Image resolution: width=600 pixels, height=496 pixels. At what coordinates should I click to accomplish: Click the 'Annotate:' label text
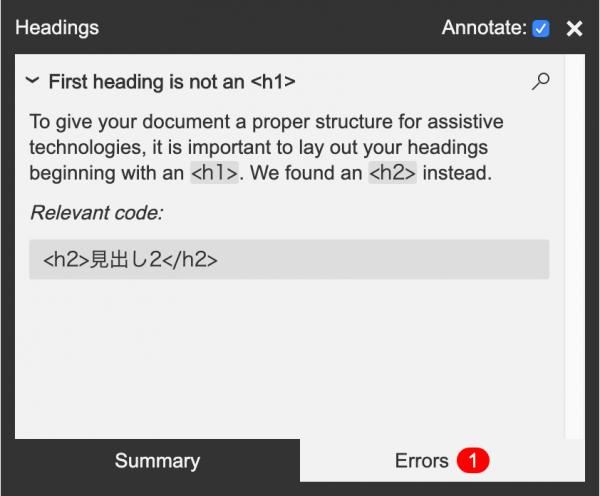[x=484, y=28]
